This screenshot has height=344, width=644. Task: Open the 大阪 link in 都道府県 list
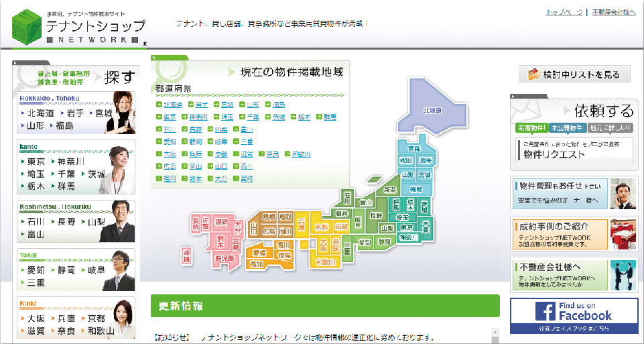[170, 154]
